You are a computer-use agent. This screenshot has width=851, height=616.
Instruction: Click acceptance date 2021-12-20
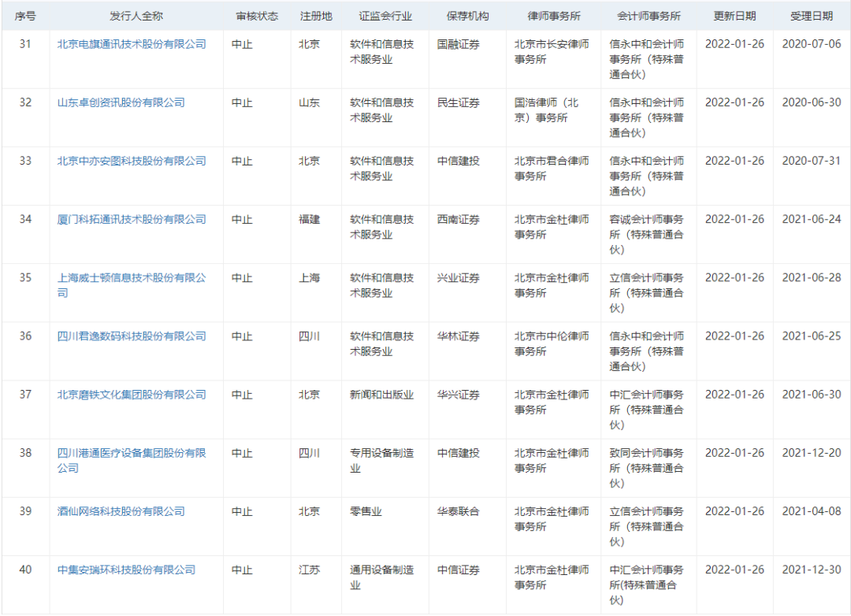812,453
